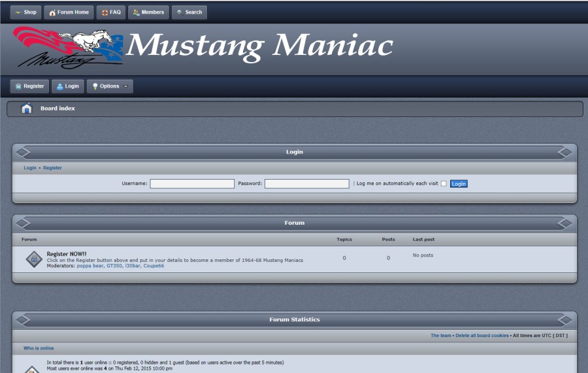
Task: Open the Shop button in top bar
Action: (25, 12)
